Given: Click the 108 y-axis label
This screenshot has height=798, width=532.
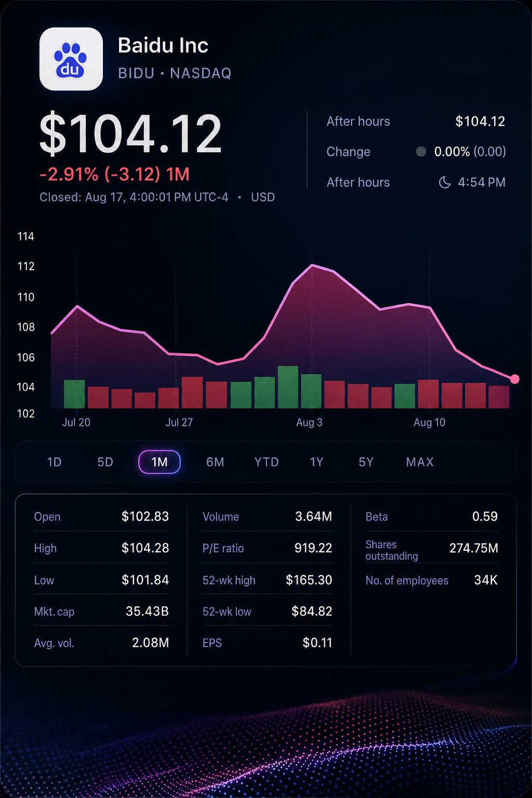Looking at the screenshot, I should (x=25, y=327).
